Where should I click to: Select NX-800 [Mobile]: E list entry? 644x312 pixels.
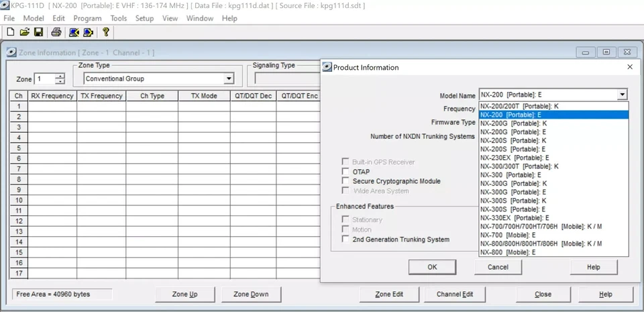pos(553,252)
